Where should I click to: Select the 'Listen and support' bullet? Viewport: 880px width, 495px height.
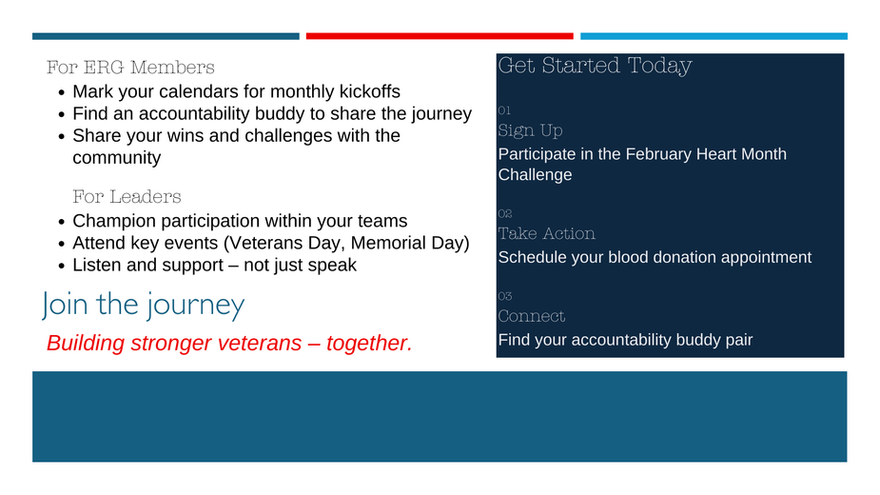[214, 265]
